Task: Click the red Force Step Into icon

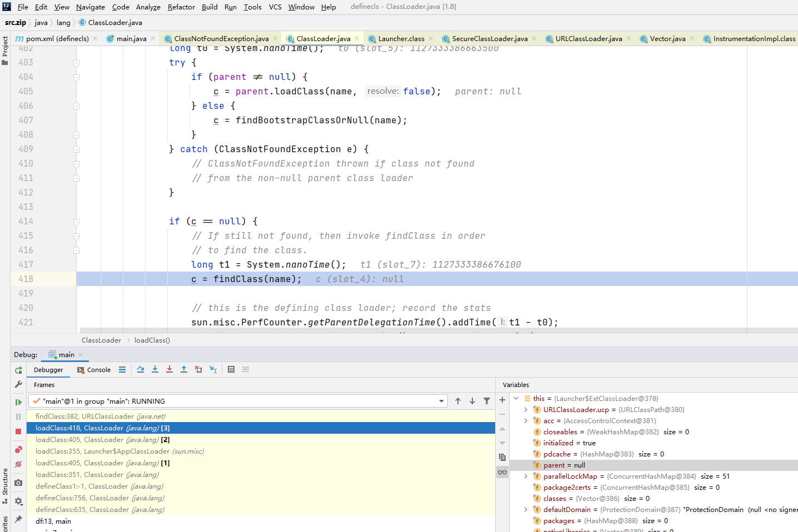Action: (169, 369)
